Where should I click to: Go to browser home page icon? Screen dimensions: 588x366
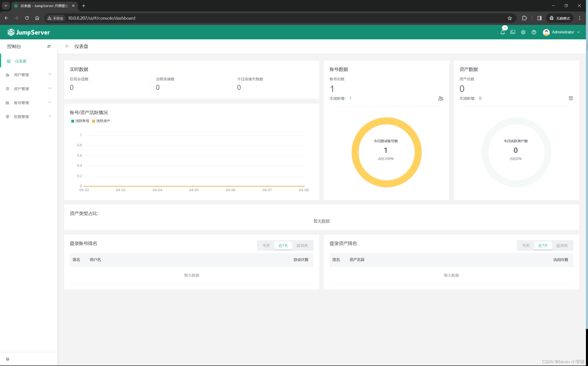click(37, 18)
